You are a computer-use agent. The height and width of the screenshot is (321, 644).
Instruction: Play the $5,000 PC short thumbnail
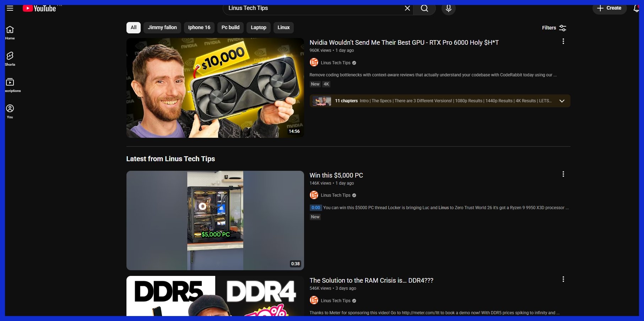(215, 220)
